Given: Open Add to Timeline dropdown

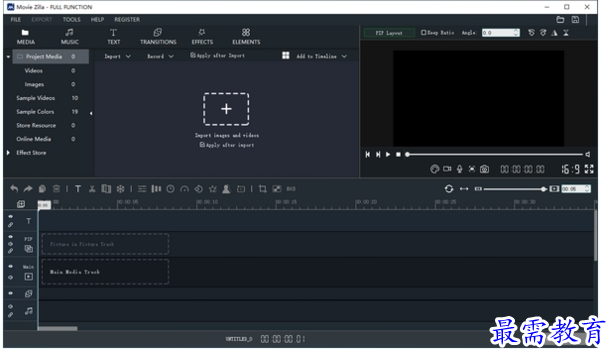Looking at the screenshot, I should [321, 56].
